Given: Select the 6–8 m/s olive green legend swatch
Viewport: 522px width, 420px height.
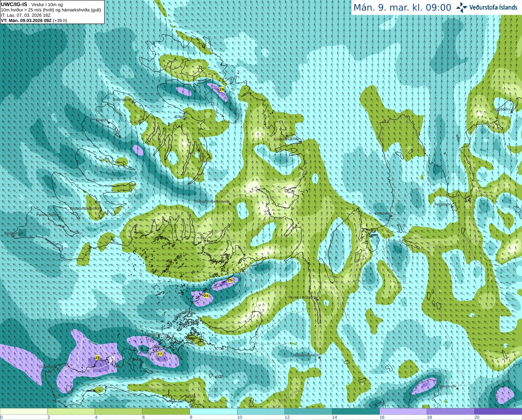Looking at the screenshot, I should 166,411.
